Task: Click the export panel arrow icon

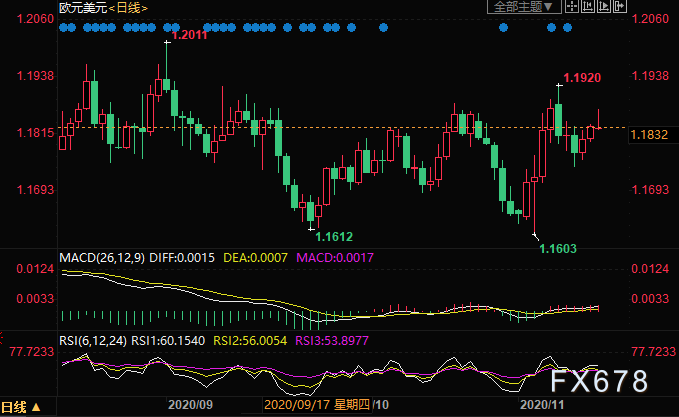Action: (x=620, y=6)
